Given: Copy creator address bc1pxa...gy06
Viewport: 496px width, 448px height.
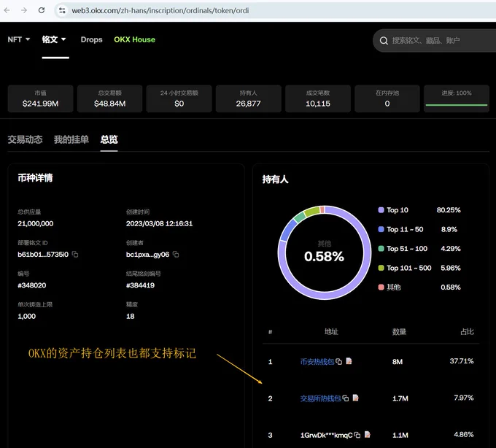Looking at the screenshot, I should 176,255.
